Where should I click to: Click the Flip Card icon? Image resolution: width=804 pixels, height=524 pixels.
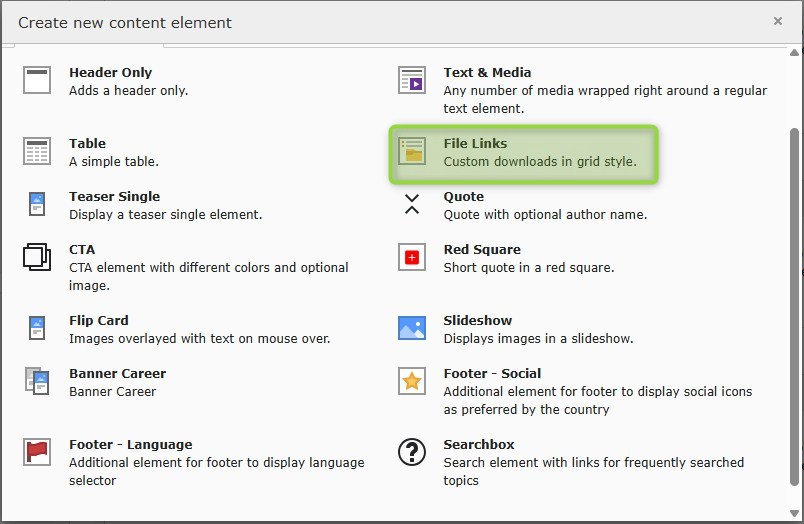tap(37, 328)
